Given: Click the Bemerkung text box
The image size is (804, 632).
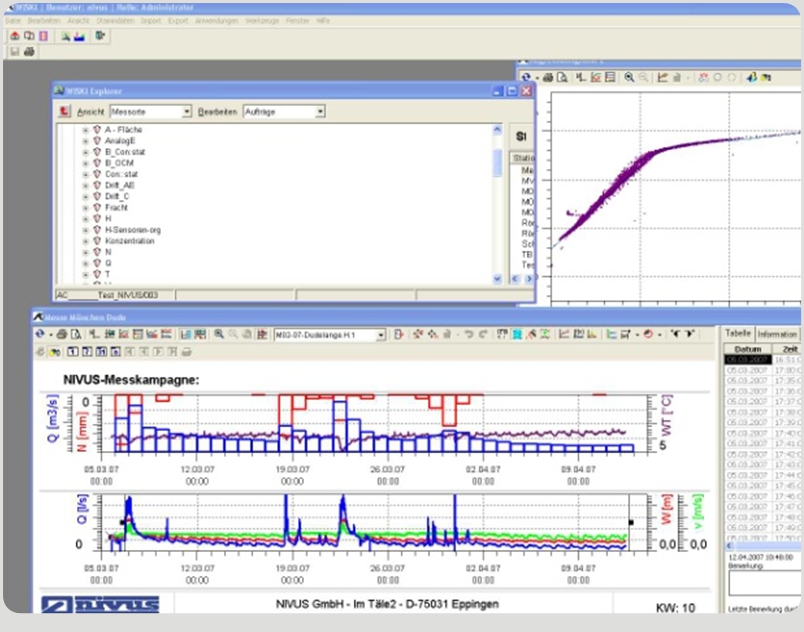Looking at the screenshot, I should pos(763,583).
